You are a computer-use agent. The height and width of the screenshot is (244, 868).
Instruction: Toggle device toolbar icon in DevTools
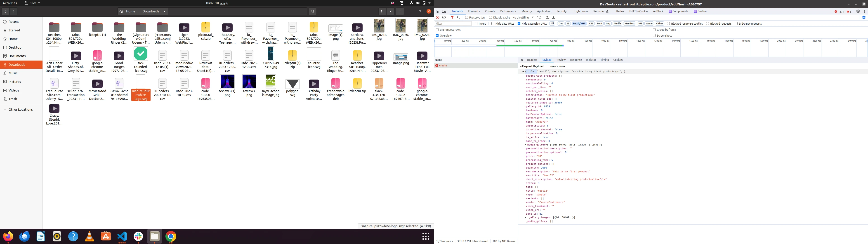point(444,12)
